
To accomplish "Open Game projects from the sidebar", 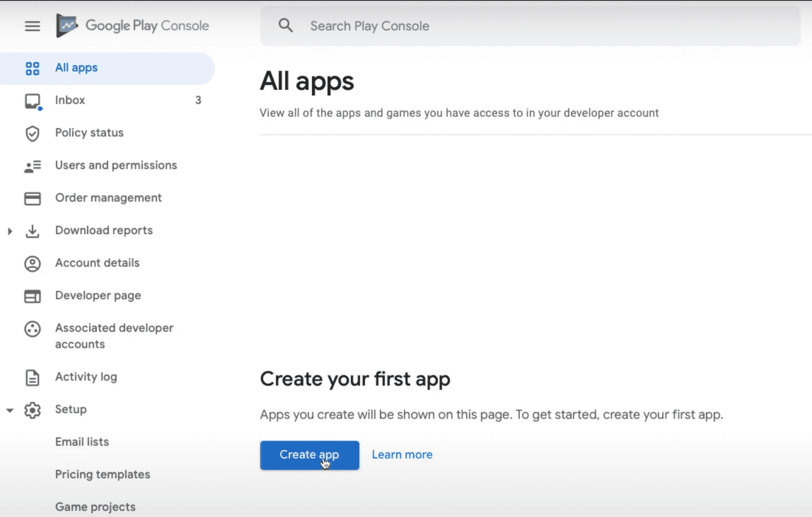I will [x=95, y=507].
